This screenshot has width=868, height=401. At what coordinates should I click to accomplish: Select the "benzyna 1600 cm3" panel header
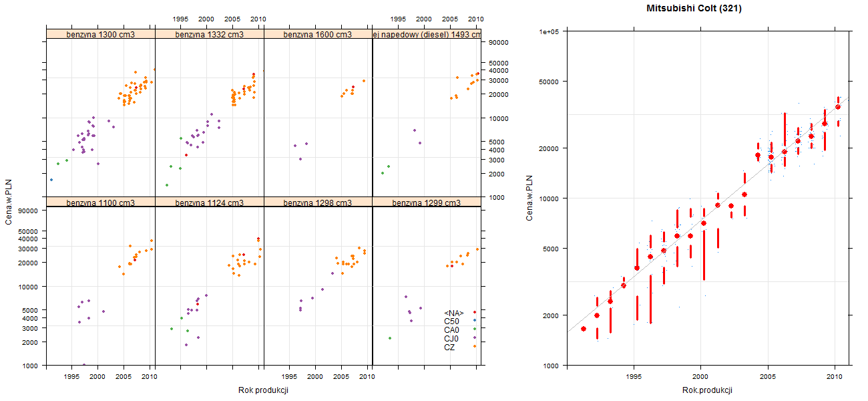tap(318, 34)
